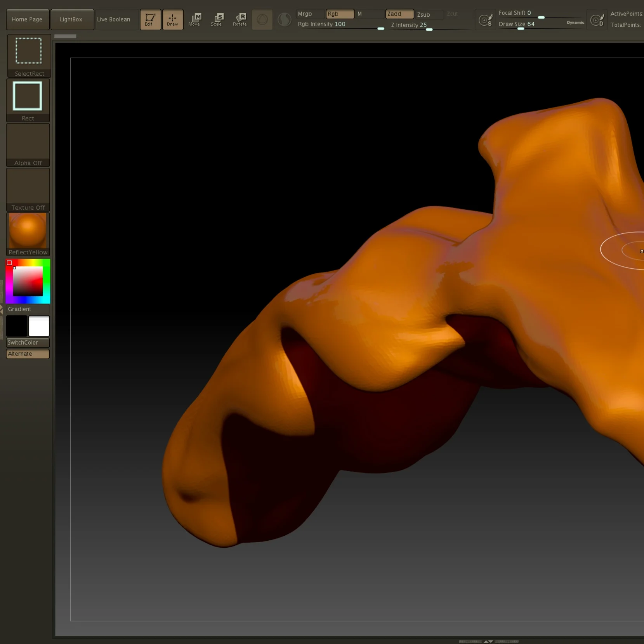Enable M material mode
The image size is (644, 644).
[370, 14]
